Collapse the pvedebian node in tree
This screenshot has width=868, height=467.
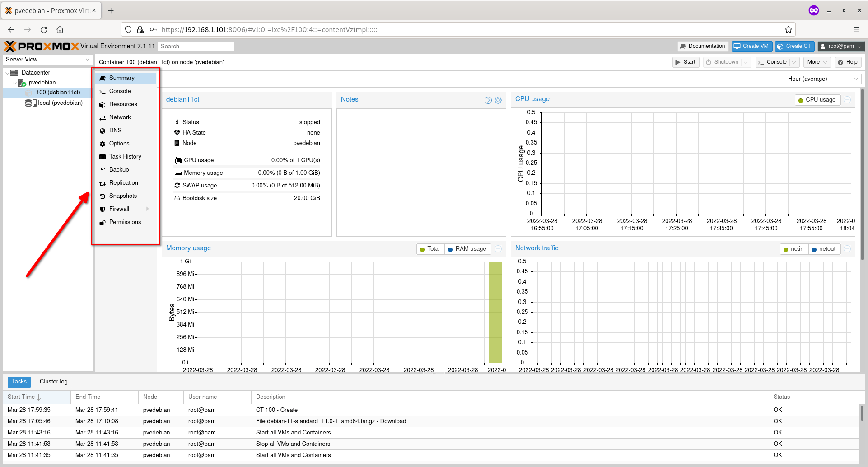pos(14,83)
